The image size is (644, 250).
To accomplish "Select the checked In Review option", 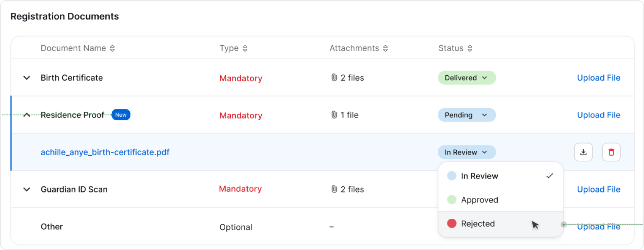I will [480, 176].
